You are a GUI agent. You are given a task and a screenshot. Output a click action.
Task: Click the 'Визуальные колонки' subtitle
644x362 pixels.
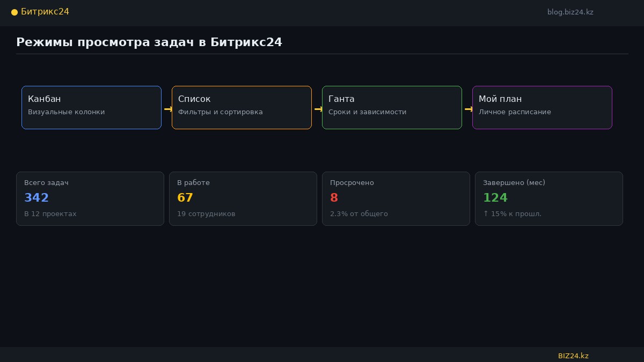pos(67,112)
